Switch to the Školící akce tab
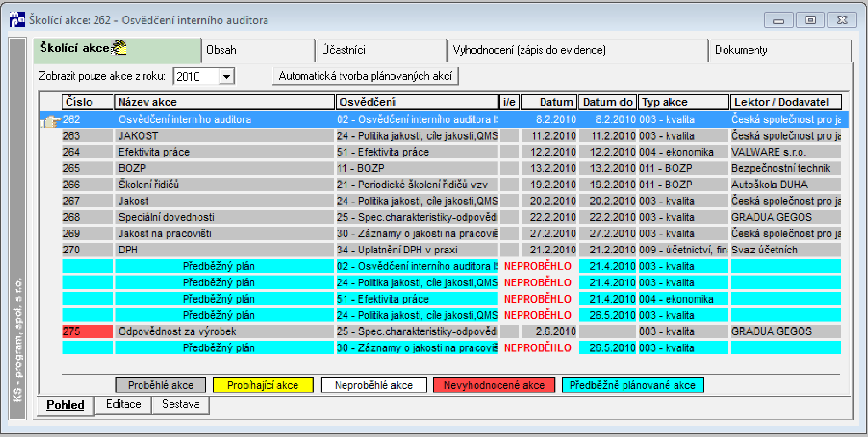The height and width of the screenshot is (437, 868). click(x=117, y=50)
